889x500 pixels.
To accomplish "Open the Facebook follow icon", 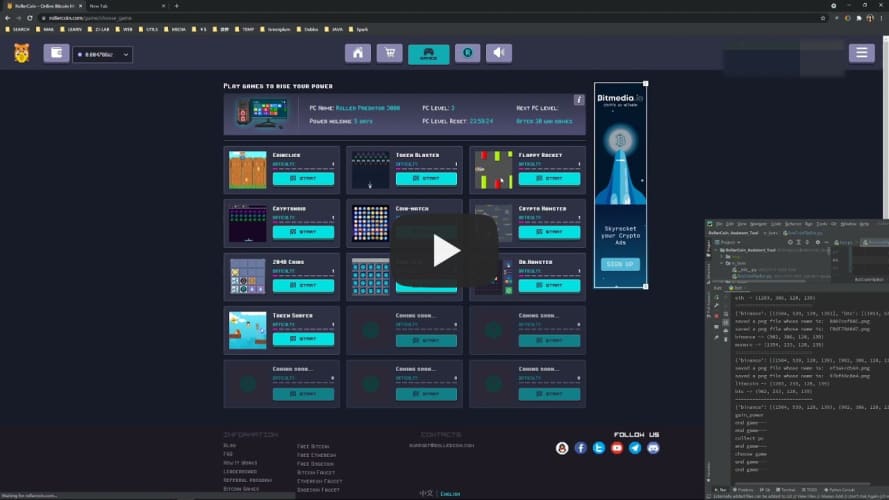I will (x=581, y=448).
